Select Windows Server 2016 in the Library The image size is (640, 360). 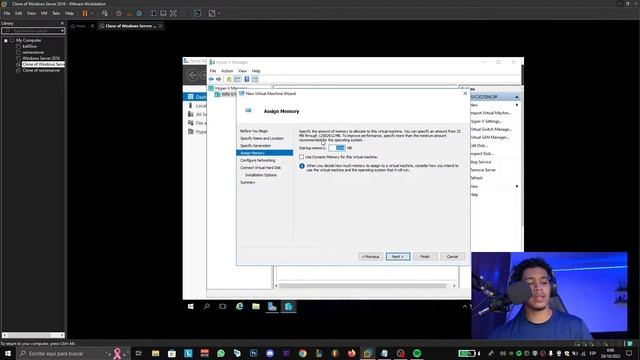click(41, 58)
